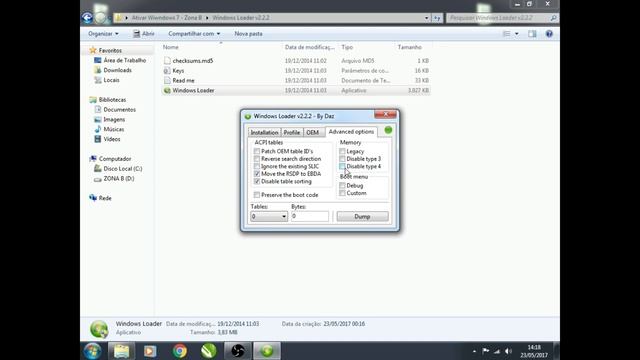Go forward with the Explorer forward arrow
Screen dimensions: 640x360
point(100,18)
